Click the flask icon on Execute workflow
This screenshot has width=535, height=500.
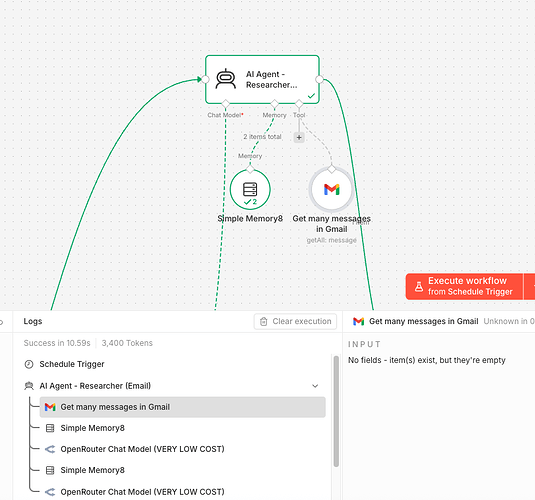[x=419, y=287]
